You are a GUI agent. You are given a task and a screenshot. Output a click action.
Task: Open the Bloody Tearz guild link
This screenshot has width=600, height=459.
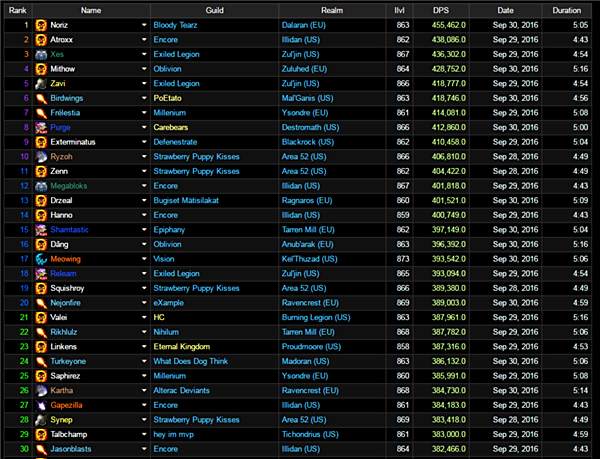(175, 25)
